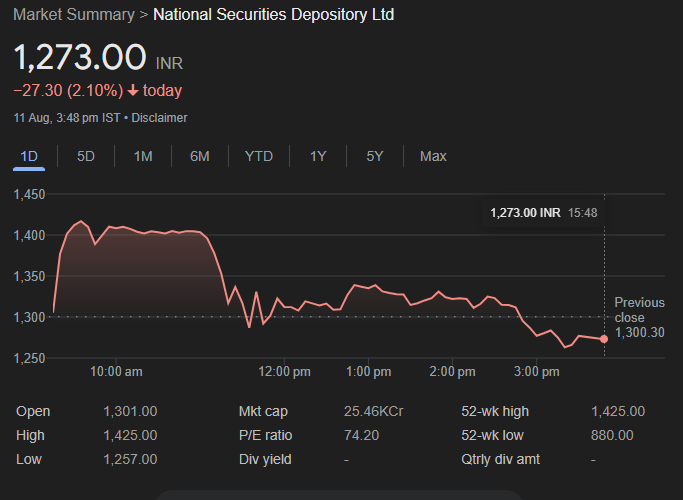
Task: Switch to the 5Y range
Action: coord(375,156)
